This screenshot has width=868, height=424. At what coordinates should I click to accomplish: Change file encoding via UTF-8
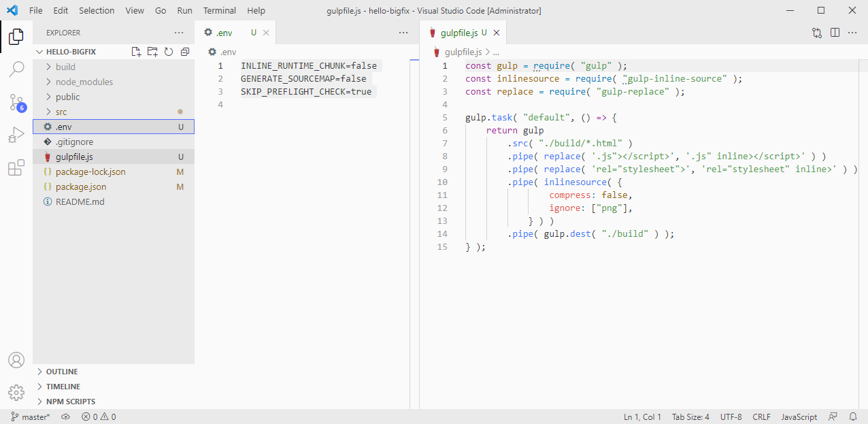click(x=731, y=417)
